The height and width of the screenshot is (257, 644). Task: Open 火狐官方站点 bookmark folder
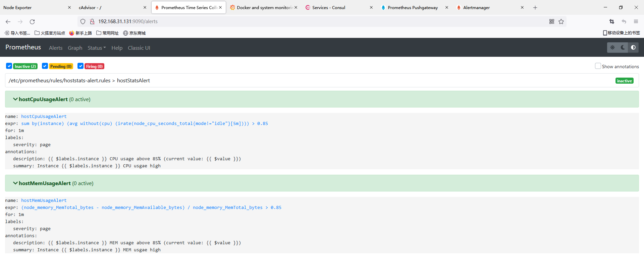click(x=50, y=33)
